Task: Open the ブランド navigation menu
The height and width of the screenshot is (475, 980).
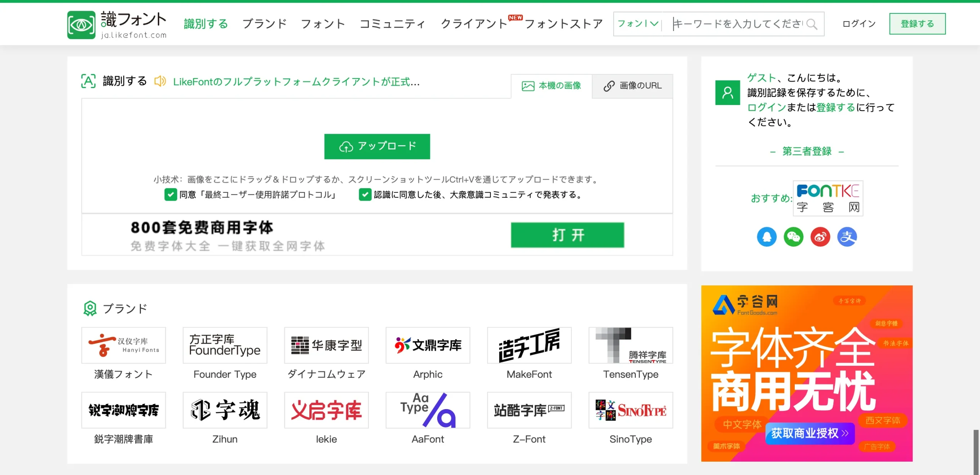Action: 265,24
